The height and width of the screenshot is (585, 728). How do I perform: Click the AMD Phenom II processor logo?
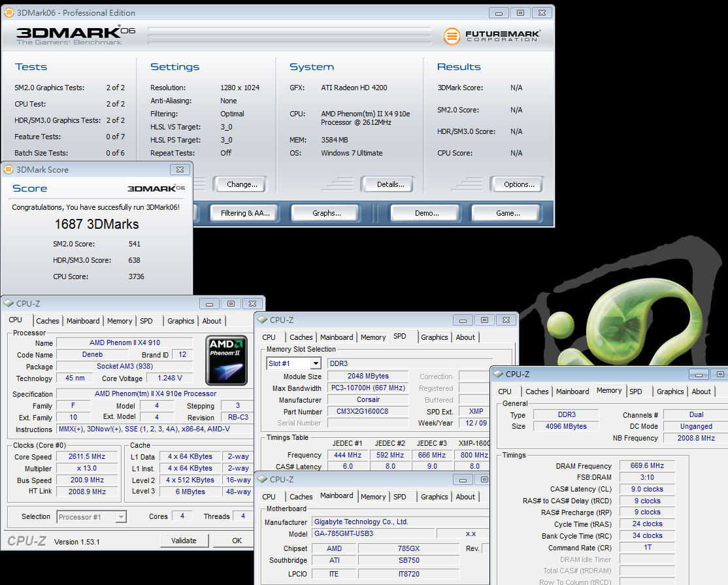tap(227, 360)
